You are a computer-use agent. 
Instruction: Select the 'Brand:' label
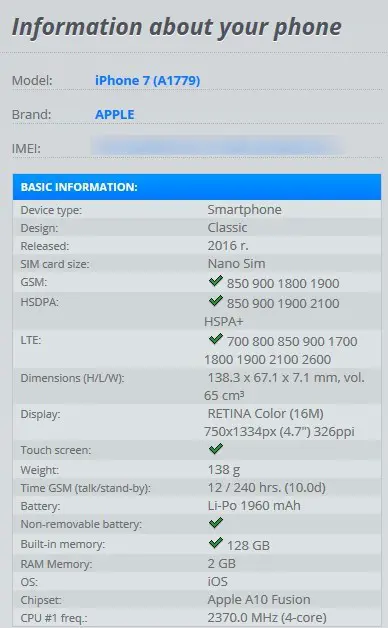click(32, 115)
